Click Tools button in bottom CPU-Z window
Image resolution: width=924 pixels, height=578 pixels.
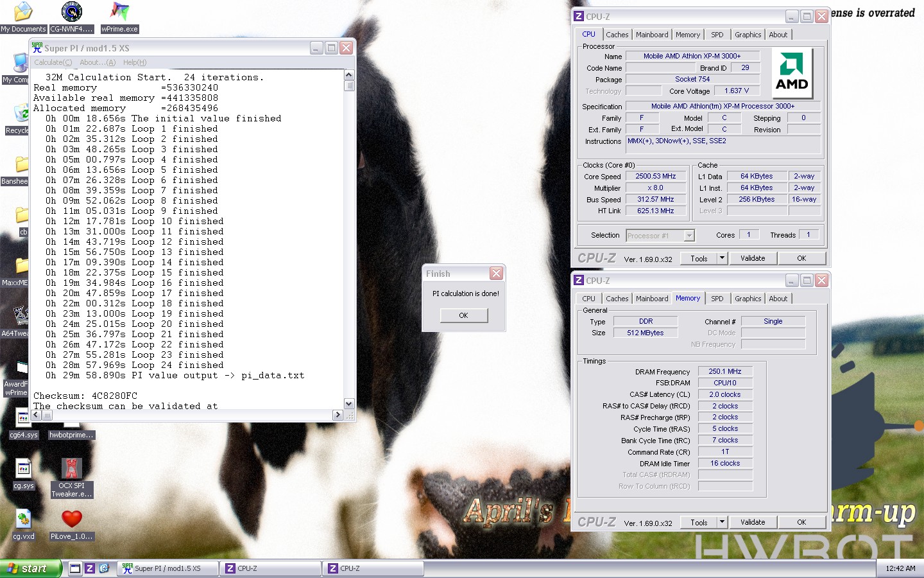pos(699,522)
